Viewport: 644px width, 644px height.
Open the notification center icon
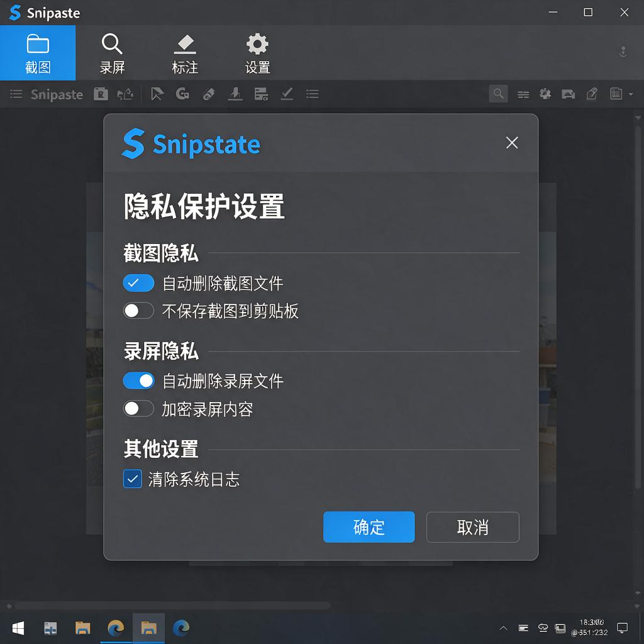622,628
